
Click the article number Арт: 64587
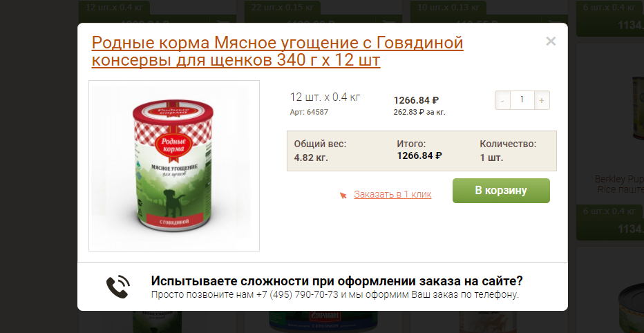[x=309, y=112]
